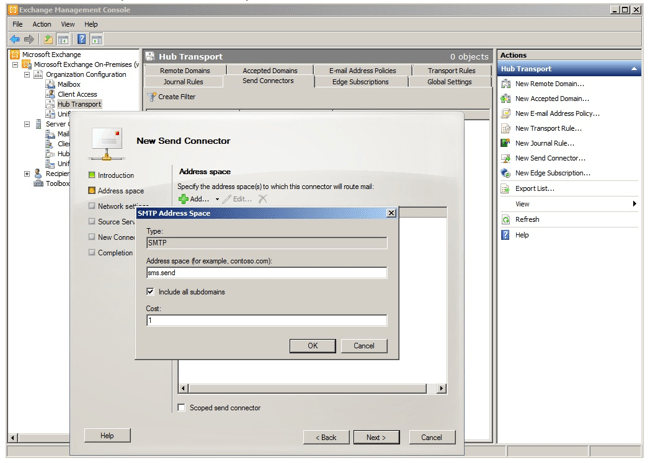Switch to the Transport Rules tab
Viewport: 650px width, 463px height.
(x=451, y=70)
